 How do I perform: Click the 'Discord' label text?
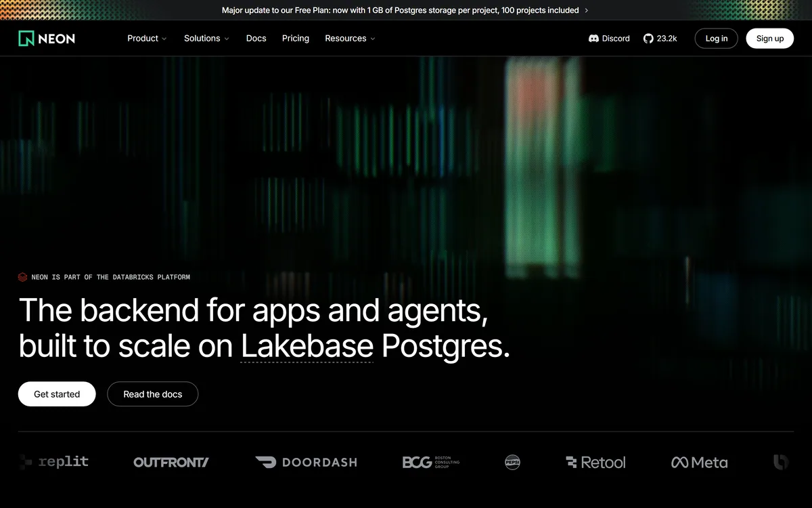(616, 39)
